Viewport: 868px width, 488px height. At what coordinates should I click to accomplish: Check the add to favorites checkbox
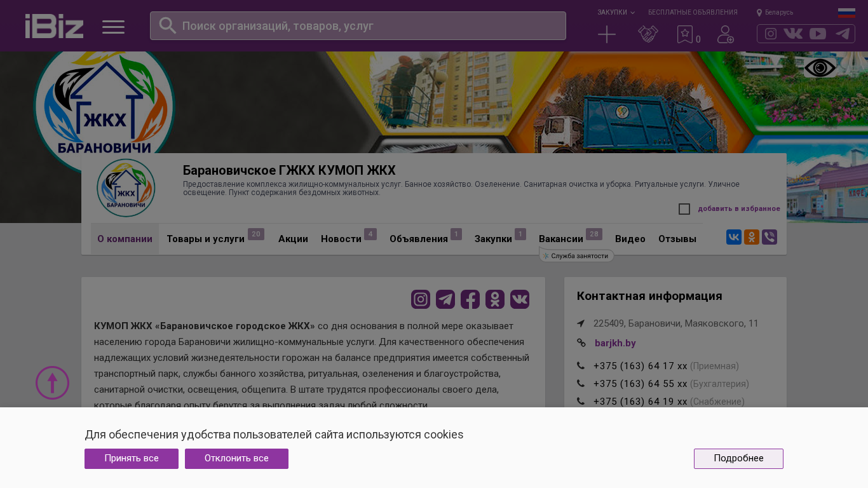pyautogui.click(x=684, y=209)
